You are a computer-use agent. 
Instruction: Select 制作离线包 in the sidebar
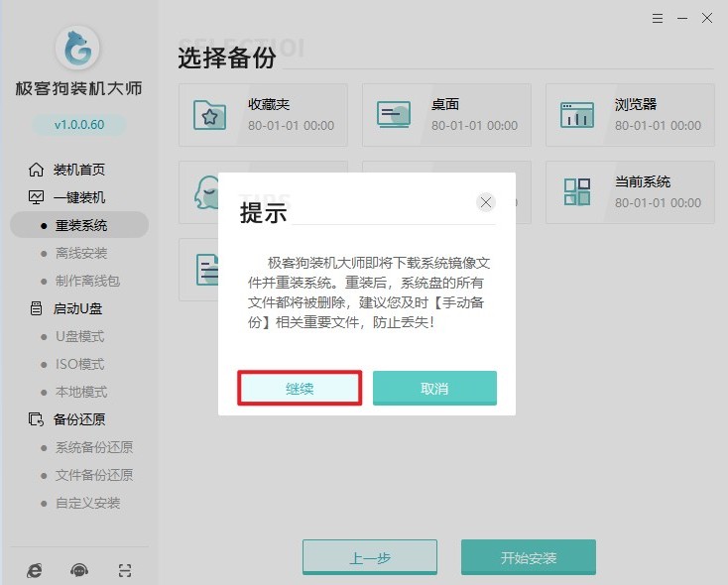87,281
